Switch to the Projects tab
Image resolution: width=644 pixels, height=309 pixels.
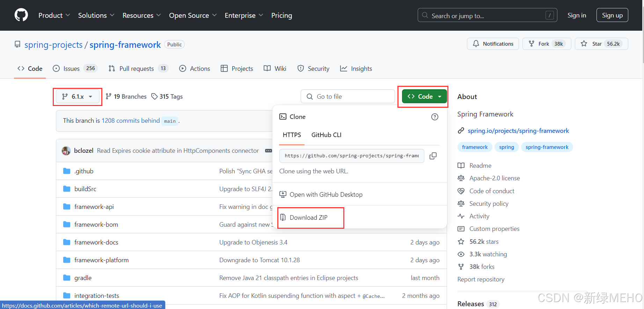point(237,69)
